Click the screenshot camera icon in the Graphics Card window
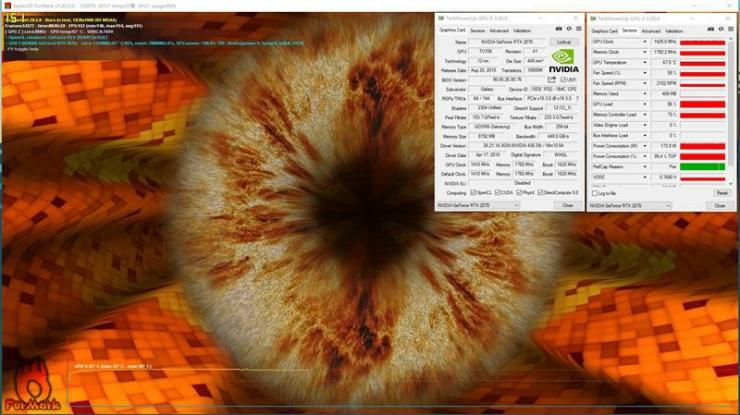 click(559, 29)
